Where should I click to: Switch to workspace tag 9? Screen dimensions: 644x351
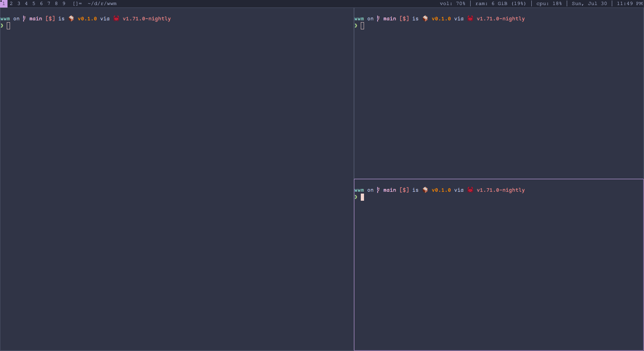pyautogui.click(x=64, y=4)
